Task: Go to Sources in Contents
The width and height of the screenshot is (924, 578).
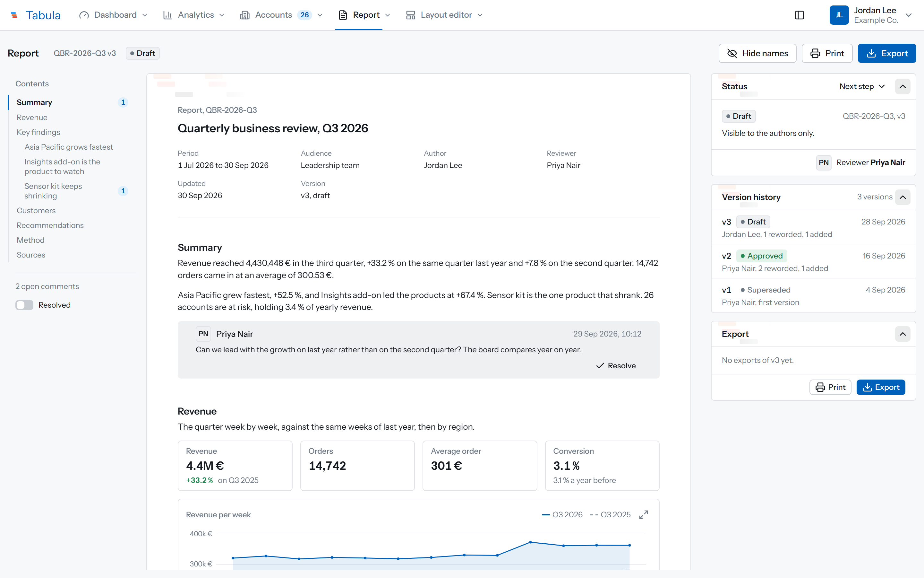Action: click(31, 255)
